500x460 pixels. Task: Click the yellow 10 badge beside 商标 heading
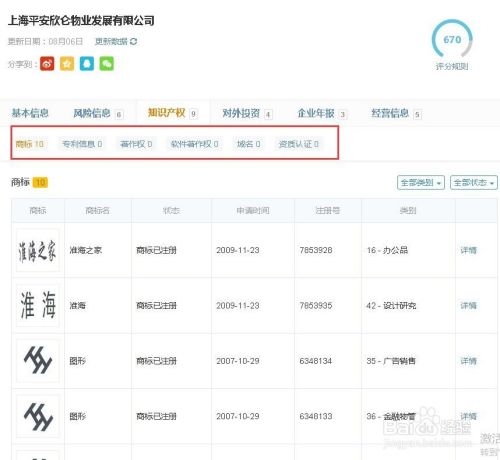tap(40, 182)
